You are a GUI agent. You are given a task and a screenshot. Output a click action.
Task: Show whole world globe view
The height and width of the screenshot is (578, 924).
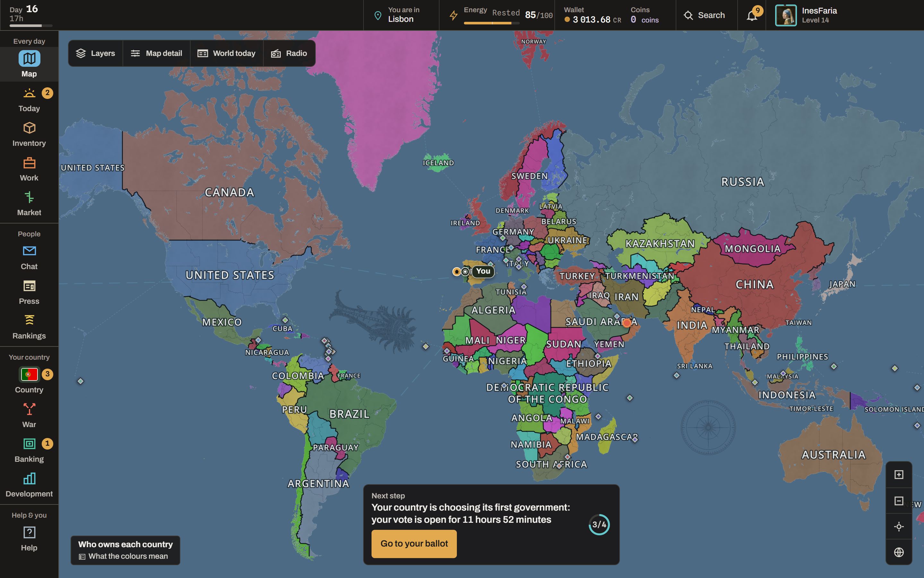[x=899, y=552]
